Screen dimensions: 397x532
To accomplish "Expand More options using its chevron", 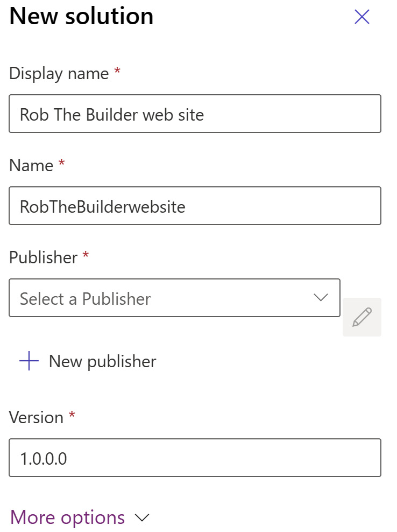I will pos(141,518).
